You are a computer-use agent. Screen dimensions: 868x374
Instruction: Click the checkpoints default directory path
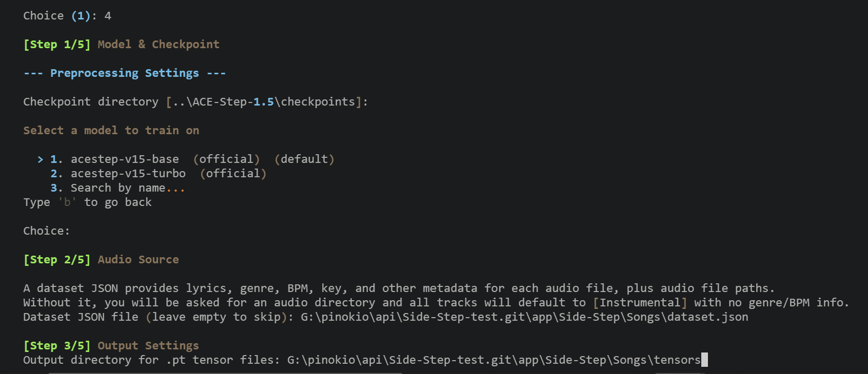coord(264,102)
